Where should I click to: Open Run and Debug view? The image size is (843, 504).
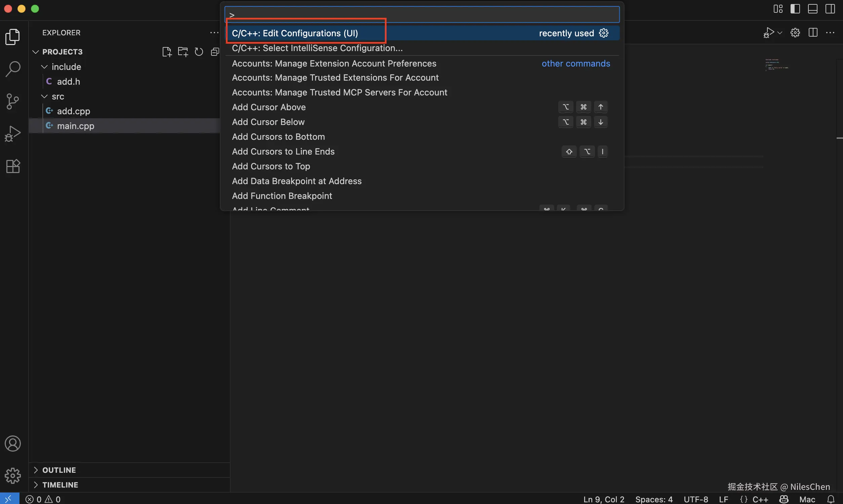click(x=13, y=133)
